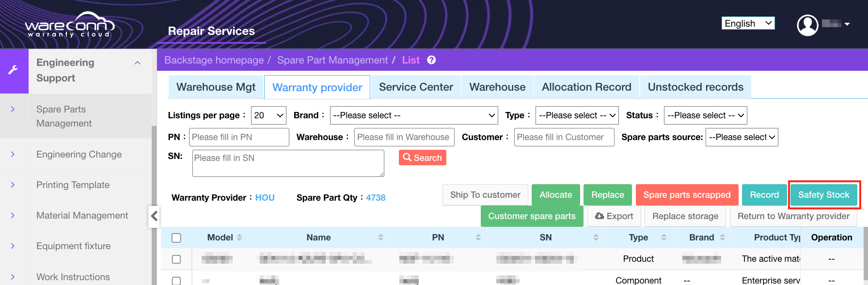Open the Brand dropdown
868x285 pixels.
tap(413, 115)
